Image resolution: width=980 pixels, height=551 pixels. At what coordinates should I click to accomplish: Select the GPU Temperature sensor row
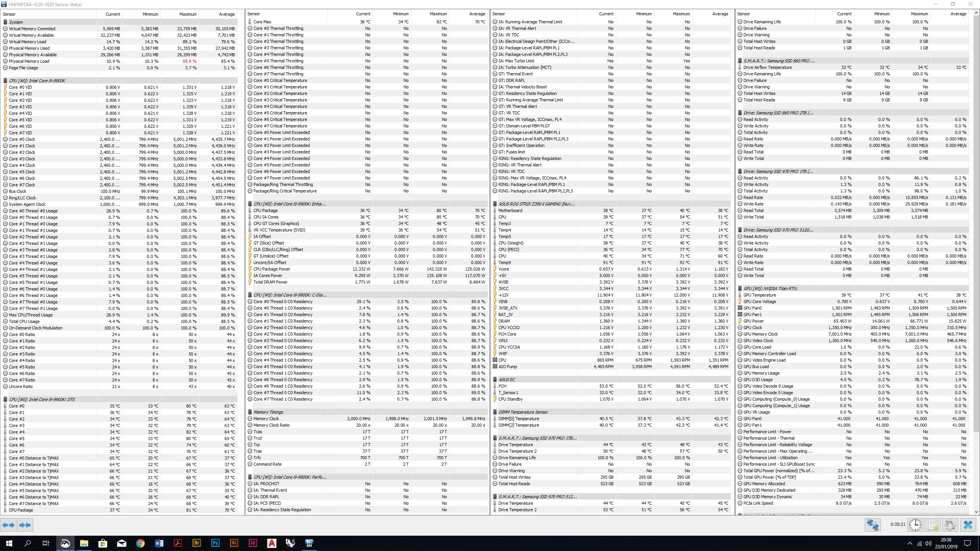759,295
